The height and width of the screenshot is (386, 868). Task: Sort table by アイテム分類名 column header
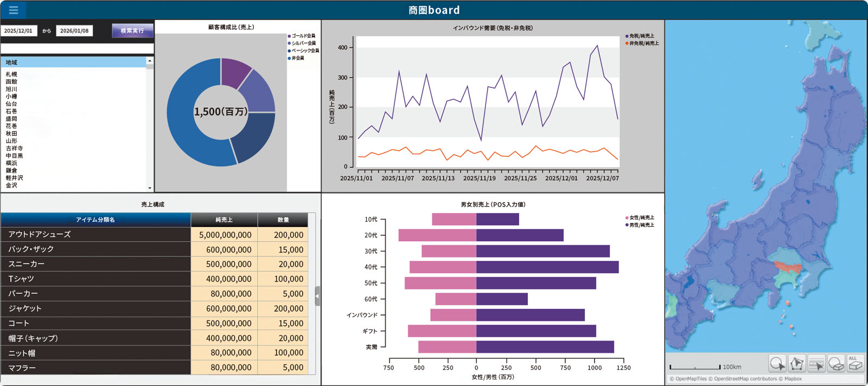(95, 220)
